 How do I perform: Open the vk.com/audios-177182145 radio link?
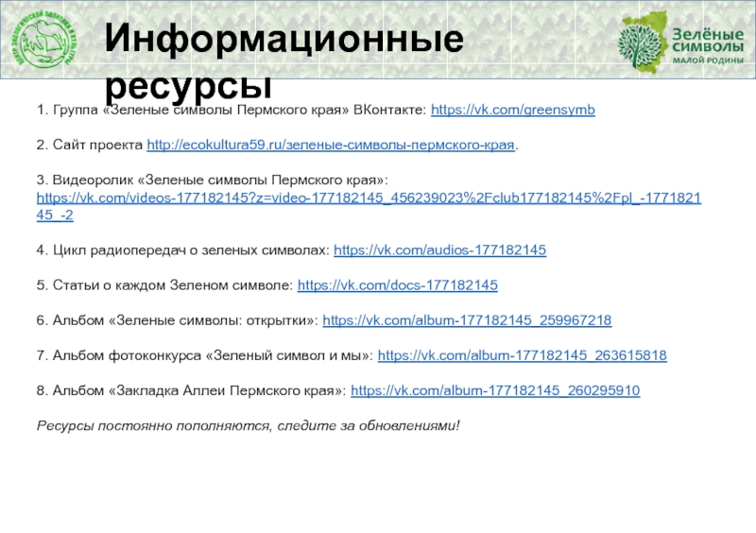coord(440,250)
